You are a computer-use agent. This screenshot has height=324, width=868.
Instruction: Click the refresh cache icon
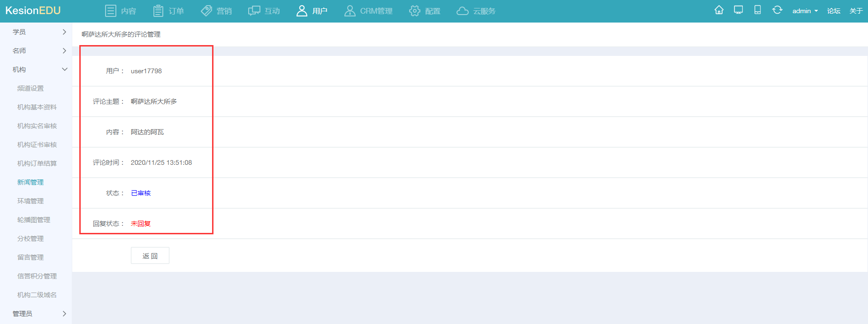pyautogui.click(x=777, y=10)
